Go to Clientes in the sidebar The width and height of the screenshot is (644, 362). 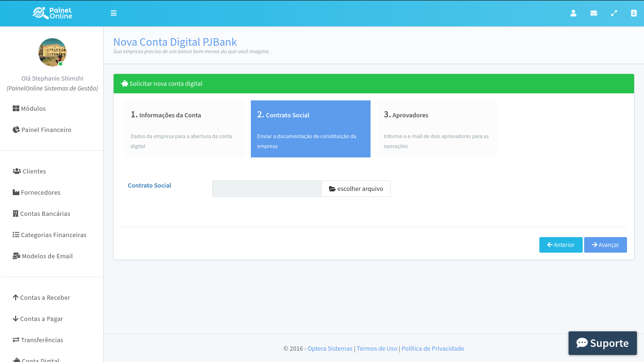[x=29, y=171]
